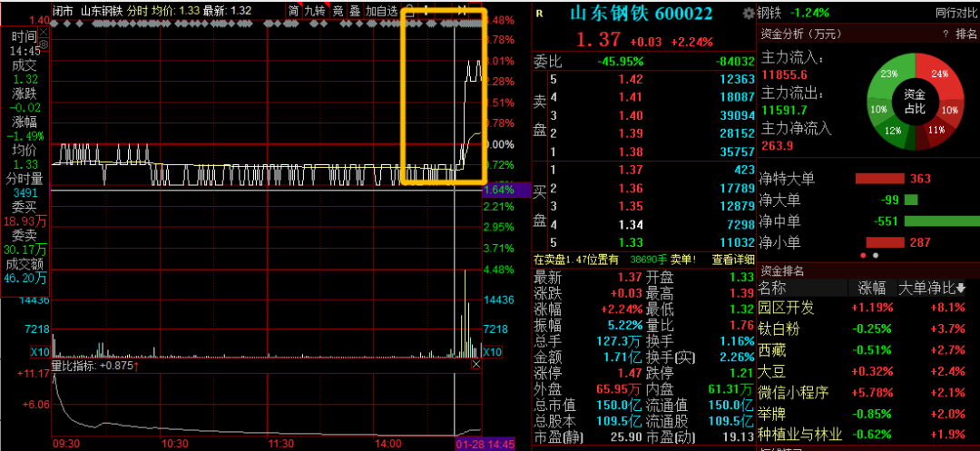
Task: Open 同行对比 peer comparison
Action: click(x=955, y=13)
